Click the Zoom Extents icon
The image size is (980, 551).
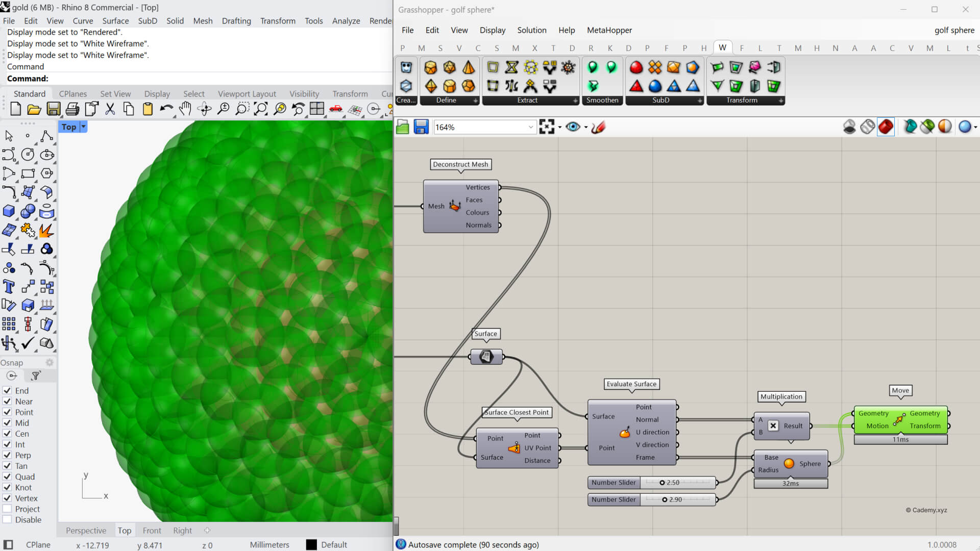[x=261, y=109]
